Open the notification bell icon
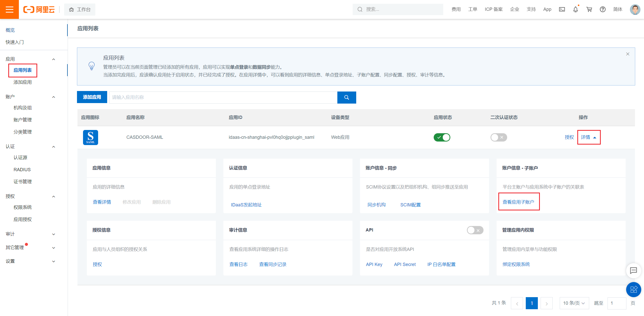Viewport: 644px width, 316px height. click(575, 9)
